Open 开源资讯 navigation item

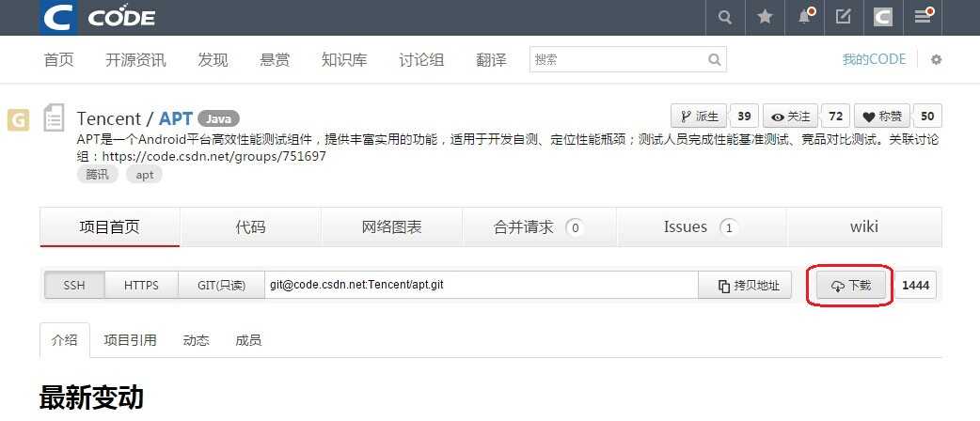coord(135,60)
